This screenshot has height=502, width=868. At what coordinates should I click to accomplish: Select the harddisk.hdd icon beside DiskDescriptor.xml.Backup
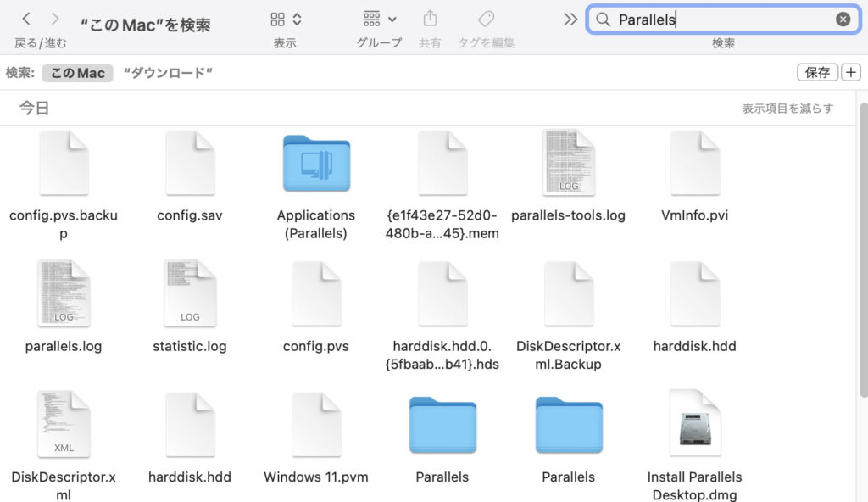coord(695,294)
